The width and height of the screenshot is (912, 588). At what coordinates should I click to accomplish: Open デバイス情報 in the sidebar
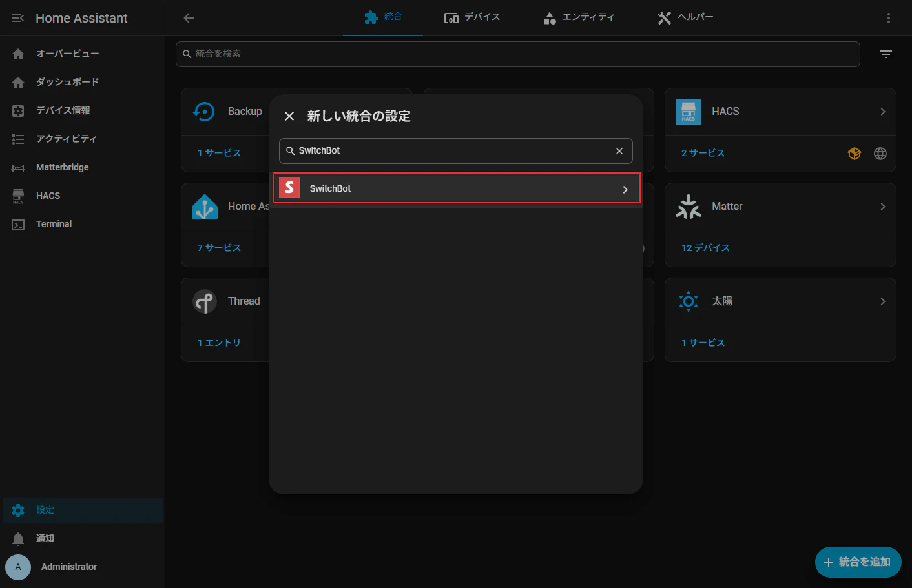point(83,110)
